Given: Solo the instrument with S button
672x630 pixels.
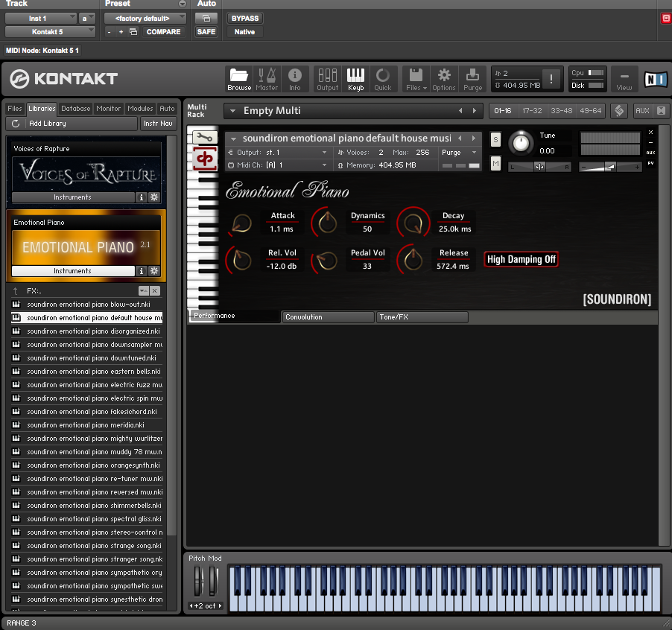Looking at the screenshot, I should point(495,139).
